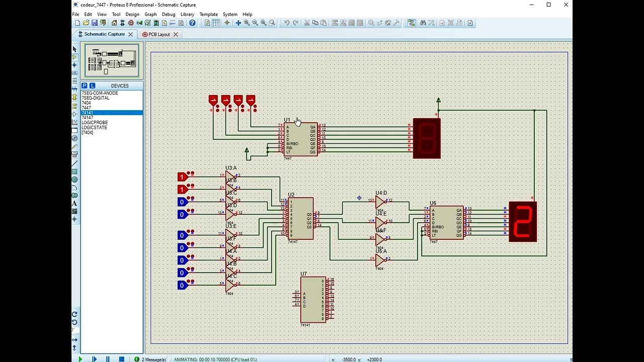The image size is (644, 362).
Task: Click the Redraw display icon
Action: (x=207, y=23)
